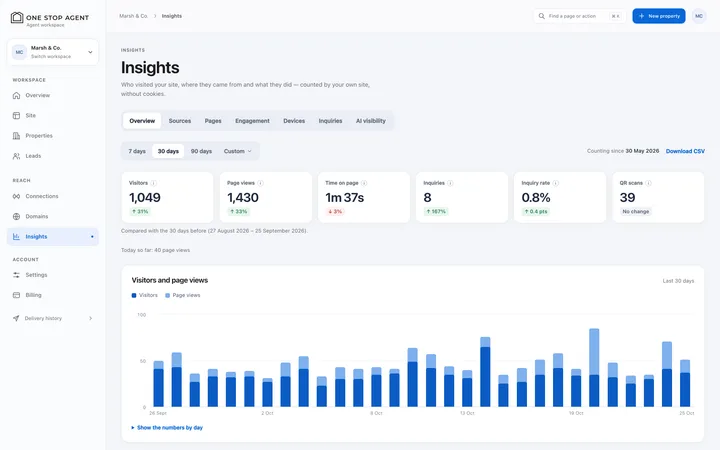
Task: Click the Insights chart icon
Action: [17, 237]
